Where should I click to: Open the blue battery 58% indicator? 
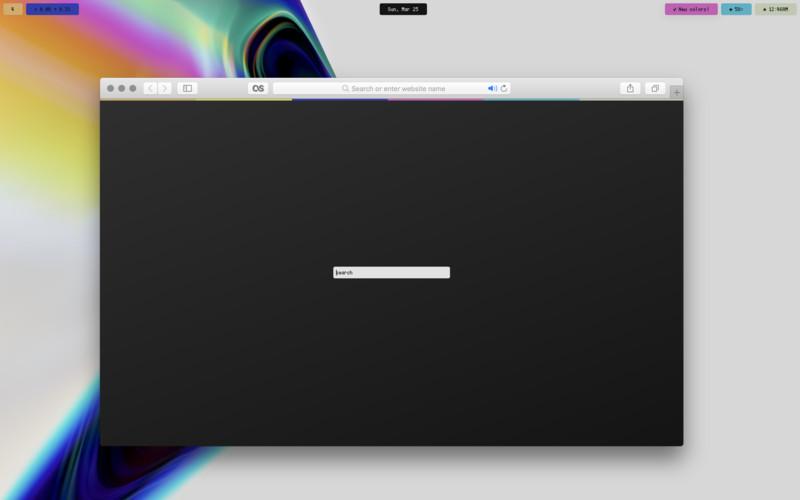(x=736, y=9)
